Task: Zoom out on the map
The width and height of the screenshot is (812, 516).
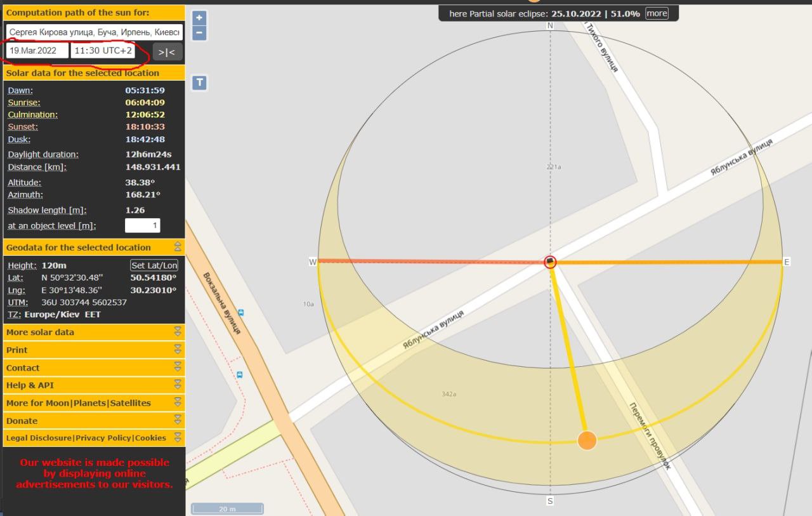Action: click(199, 32)
